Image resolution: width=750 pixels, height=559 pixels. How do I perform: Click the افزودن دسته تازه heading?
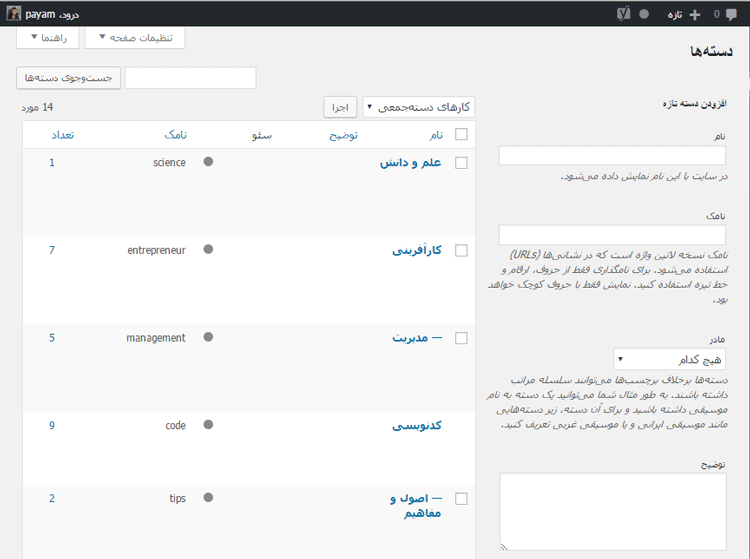[695, 103]
